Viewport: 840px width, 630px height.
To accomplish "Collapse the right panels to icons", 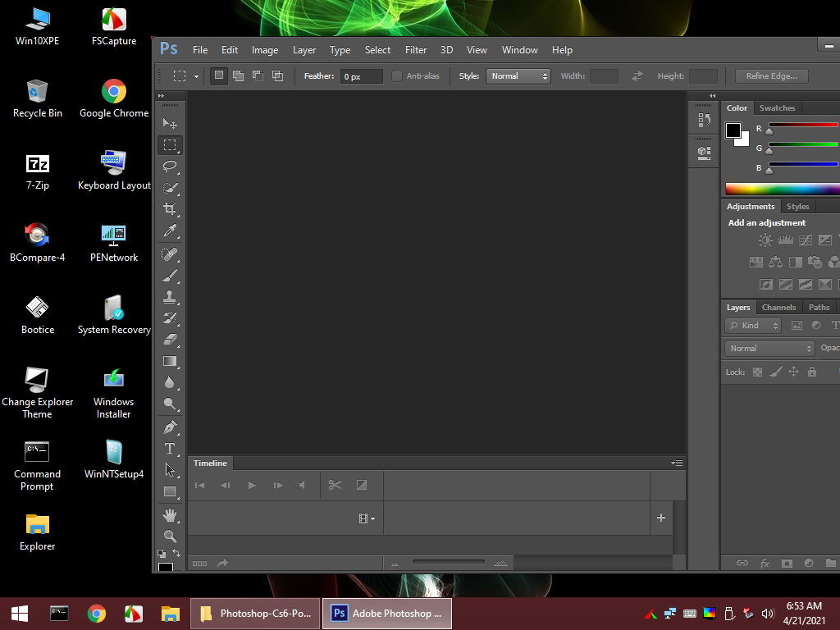I will click(713, 95).
